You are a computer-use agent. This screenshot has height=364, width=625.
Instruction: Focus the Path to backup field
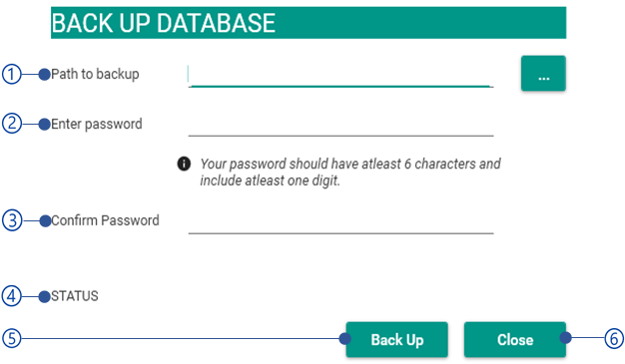pyautogui.click(x=340, y=75)
